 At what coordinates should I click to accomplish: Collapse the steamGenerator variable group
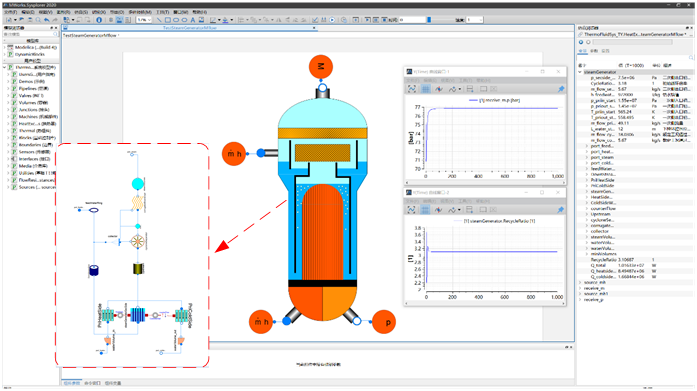(x=580, y=72)
